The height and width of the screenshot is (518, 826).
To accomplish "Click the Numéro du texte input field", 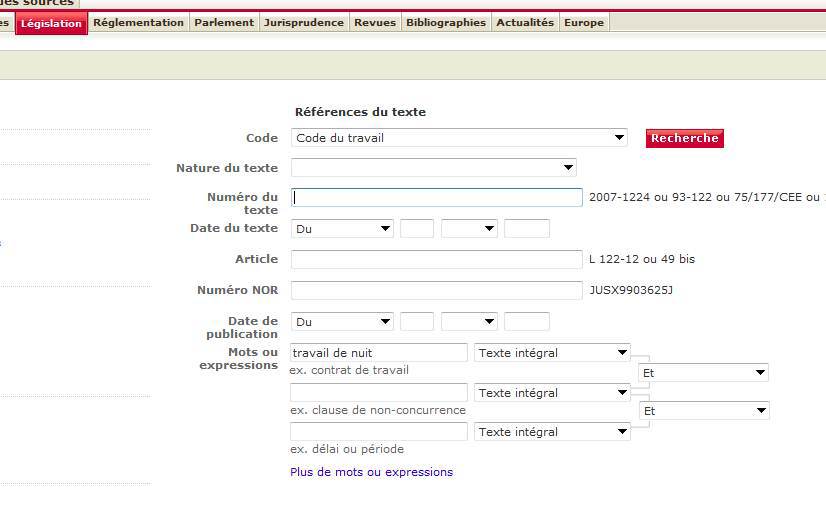I will (x=436, y=198).
